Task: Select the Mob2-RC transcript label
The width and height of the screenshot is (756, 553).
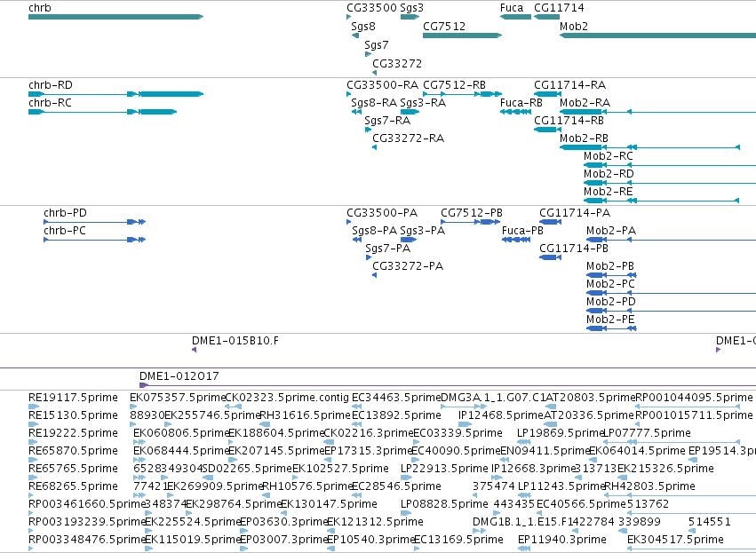Action: tap(608, 156)
